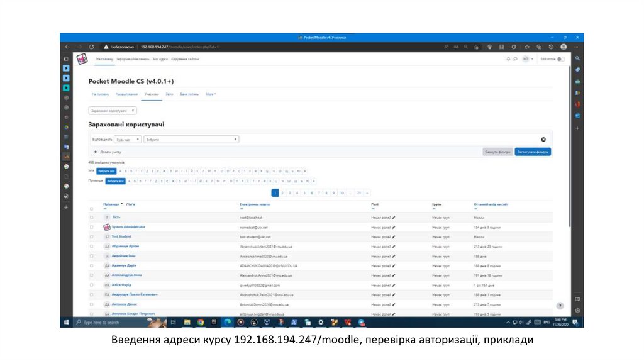Expand the Вибрати filter type dropdown
Viewport: 644px width, 361px height.
coord(191,140)
